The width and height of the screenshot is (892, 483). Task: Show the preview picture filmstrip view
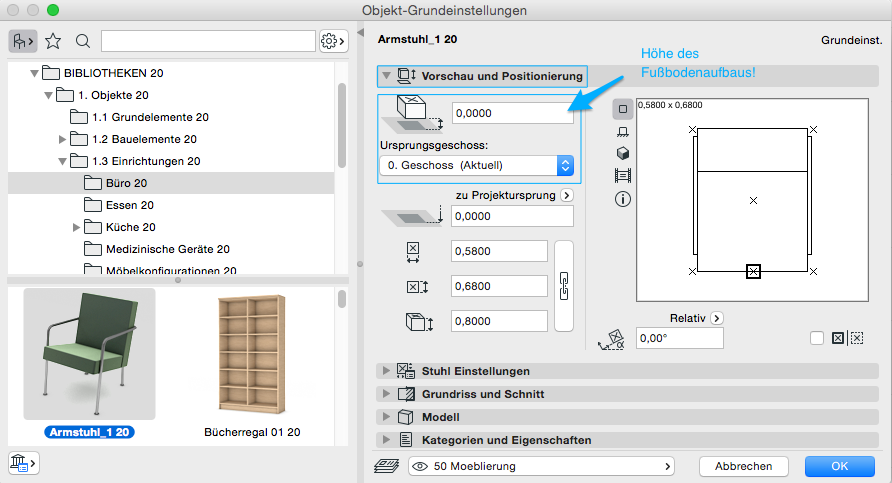(622, 176)
